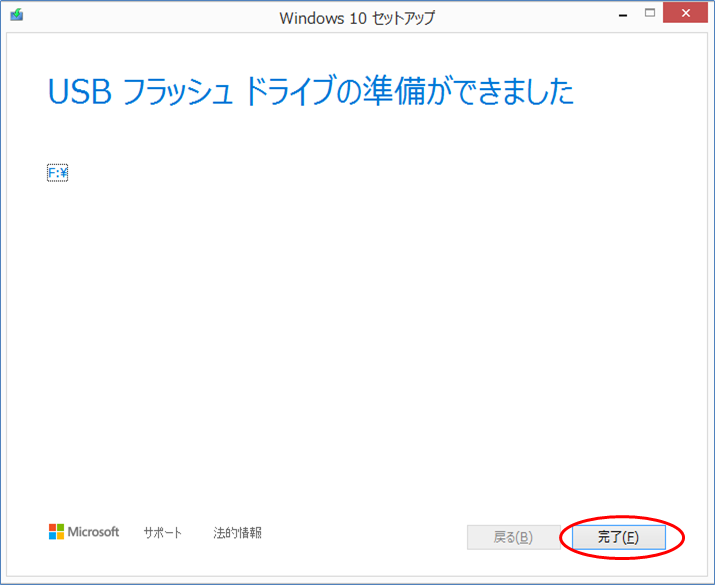The height and width of the screenshot is (585, 715).
Task: Open the 法的情報 legal information link
Action: point(237,533)
